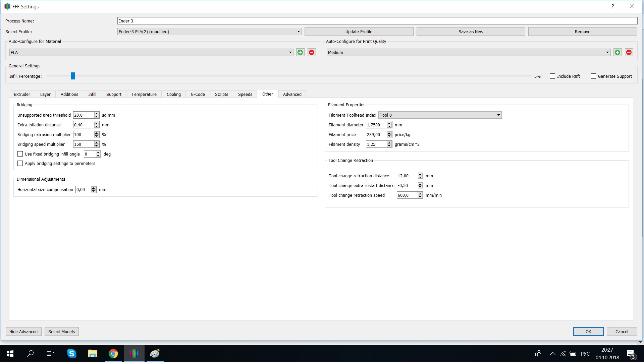Image resolution: width=644 pixels, height=362 pixels.
Task: Click the help question mark icon
Action: (x=612, y=6)
